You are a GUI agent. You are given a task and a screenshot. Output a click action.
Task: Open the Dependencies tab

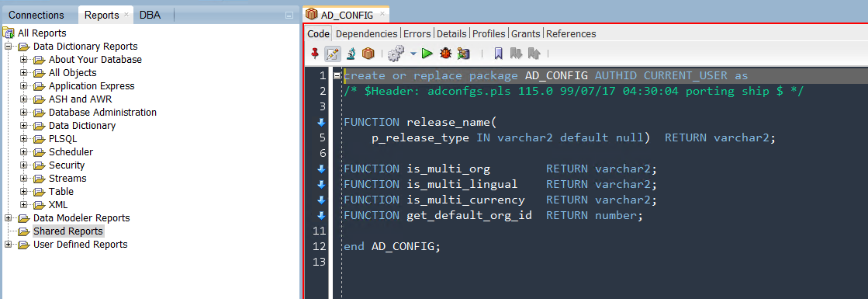coord(366,34)
